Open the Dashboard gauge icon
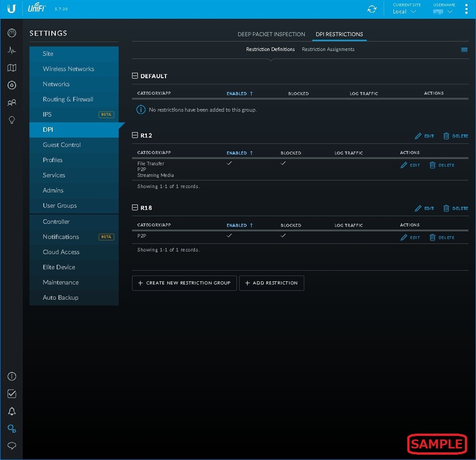Image resolution: width=476 pixels, height=460 pixels. (x=12, y=33)
